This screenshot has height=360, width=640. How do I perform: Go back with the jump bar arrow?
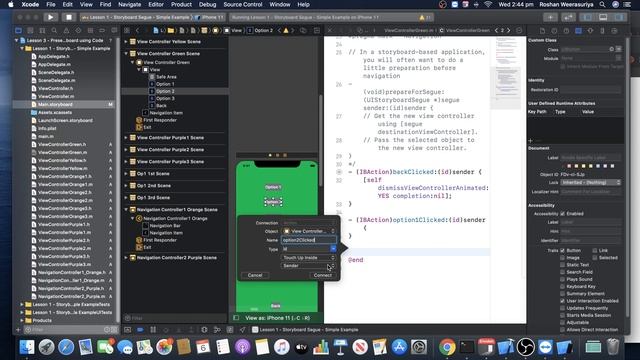[x=138, y=31]
